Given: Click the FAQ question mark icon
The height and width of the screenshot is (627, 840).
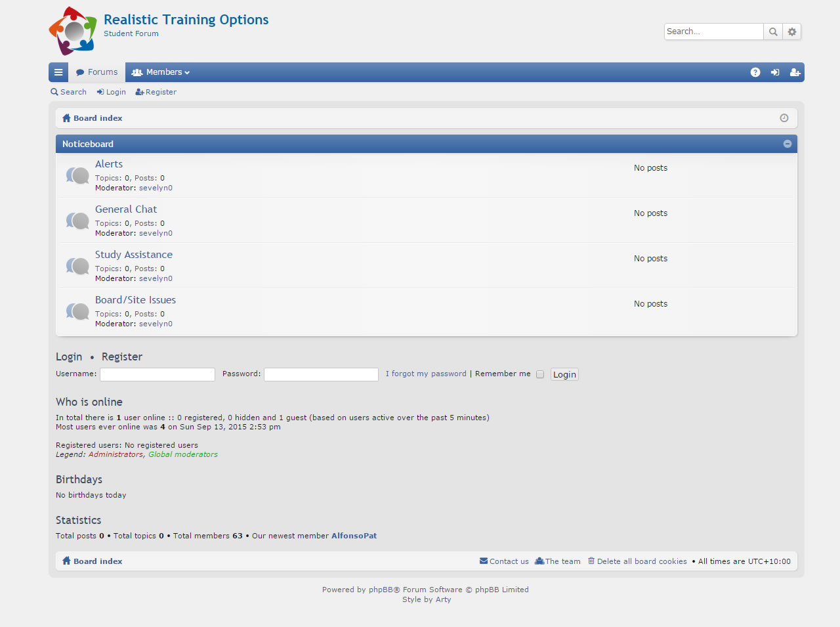Looking at the screenshot, I should [x=755, y=72].
